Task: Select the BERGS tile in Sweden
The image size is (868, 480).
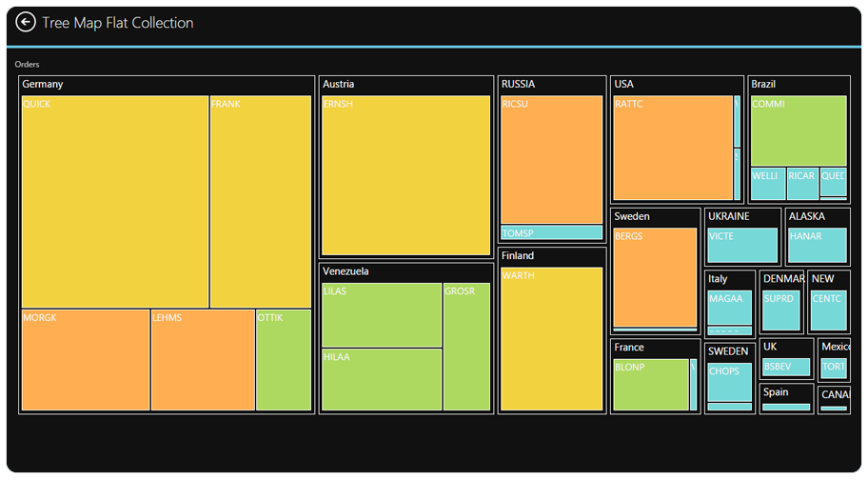Action: point(655,277)
